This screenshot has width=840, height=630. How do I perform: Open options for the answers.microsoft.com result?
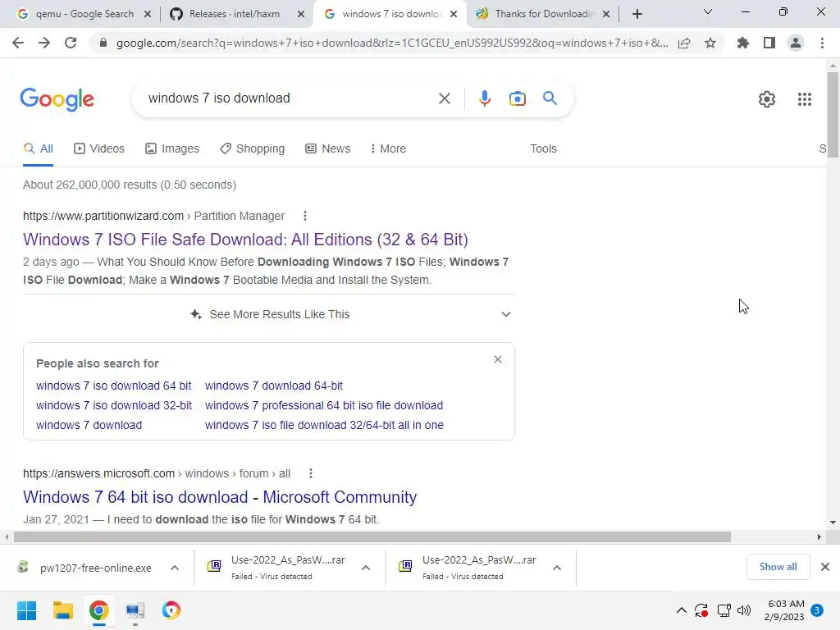pos(311,473)
